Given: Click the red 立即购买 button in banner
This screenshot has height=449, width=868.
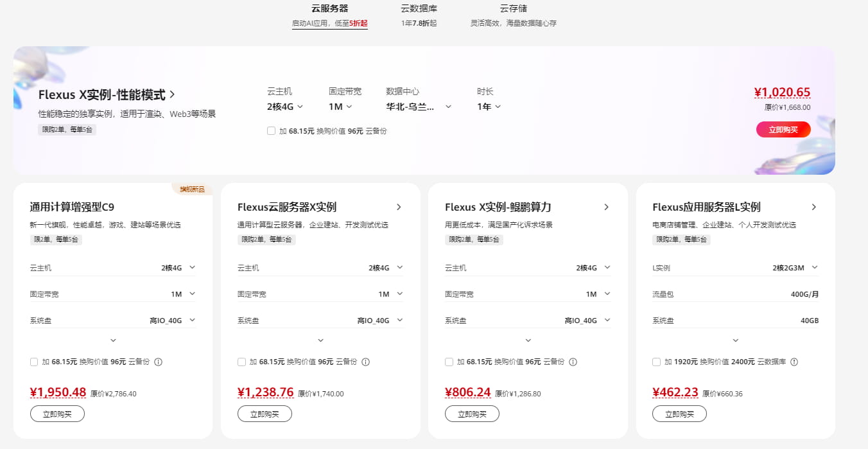Looking at the screenshot, I should 783,130.
